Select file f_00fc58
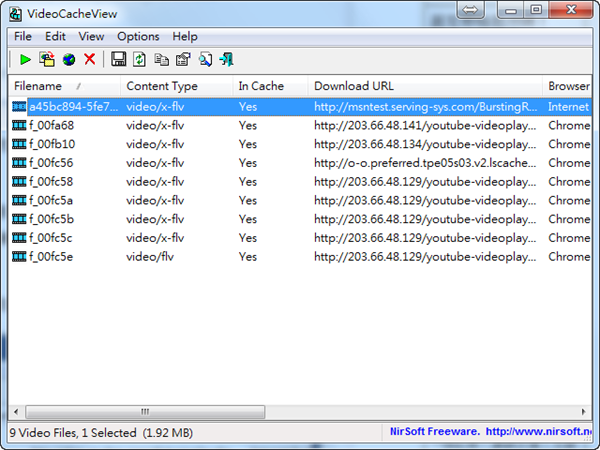The width and height of the screenshot is (600, 450). point(51,181)
